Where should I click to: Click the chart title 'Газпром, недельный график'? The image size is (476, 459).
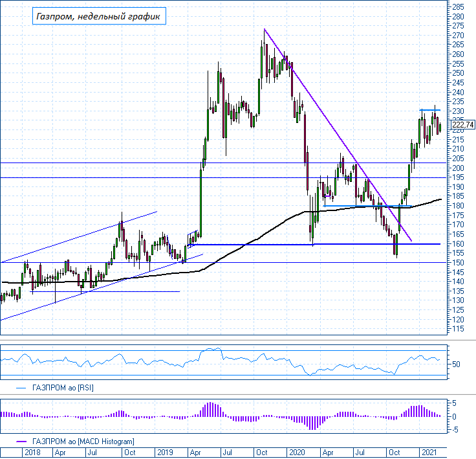pos(99,16)
